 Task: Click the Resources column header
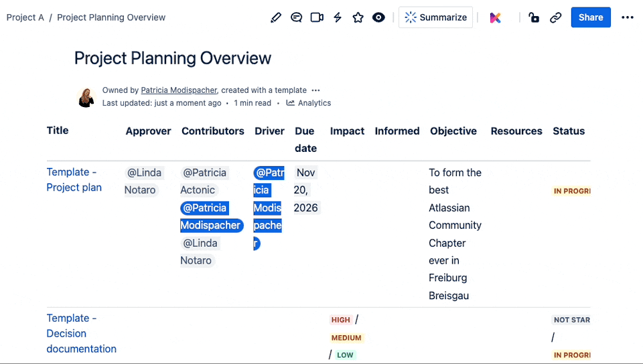[x=516, y=131]
